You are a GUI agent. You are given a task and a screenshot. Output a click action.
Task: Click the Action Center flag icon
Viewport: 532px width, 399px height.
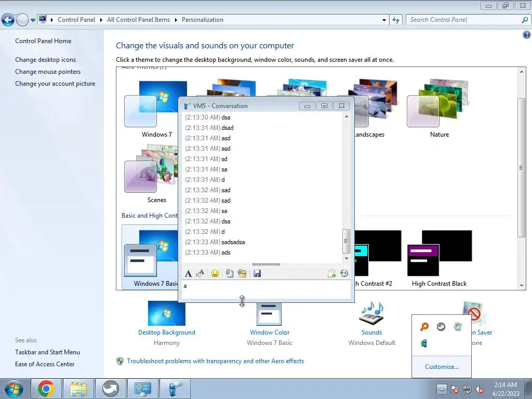(454, 389)
